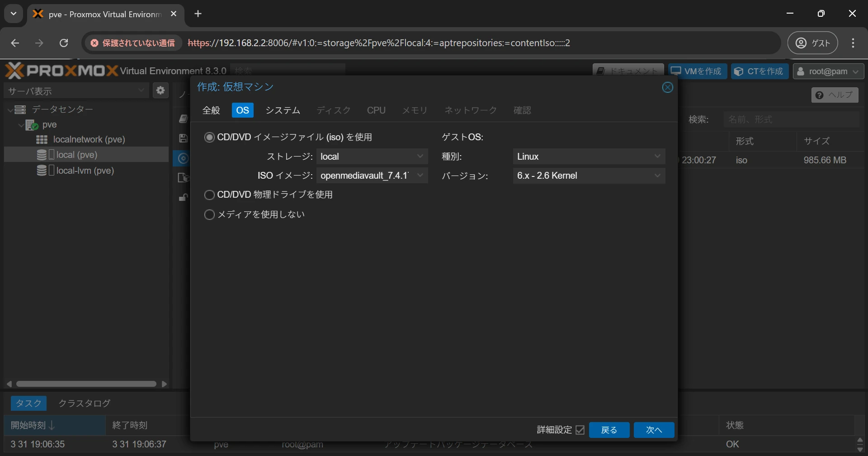
Task: Click horizontal scrollbar in server tree
Action: [86, 384]
